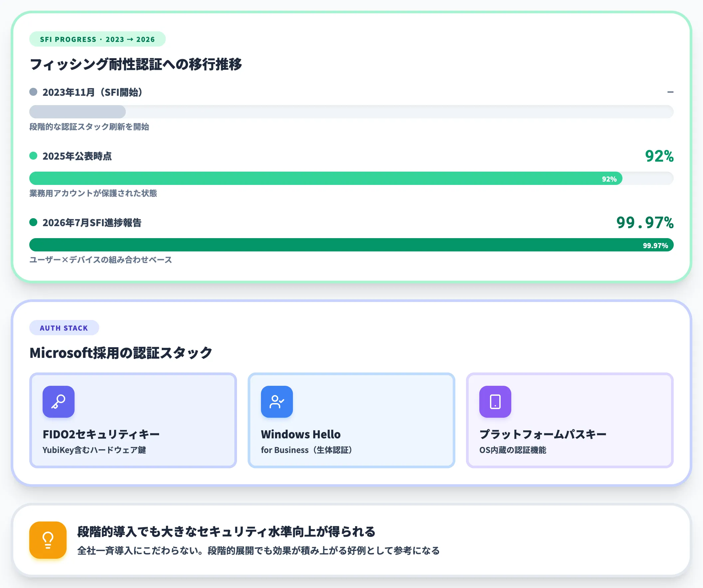703x588 pixels.
Task: Click the large 99.97% value label
Action: click(645, 222)
